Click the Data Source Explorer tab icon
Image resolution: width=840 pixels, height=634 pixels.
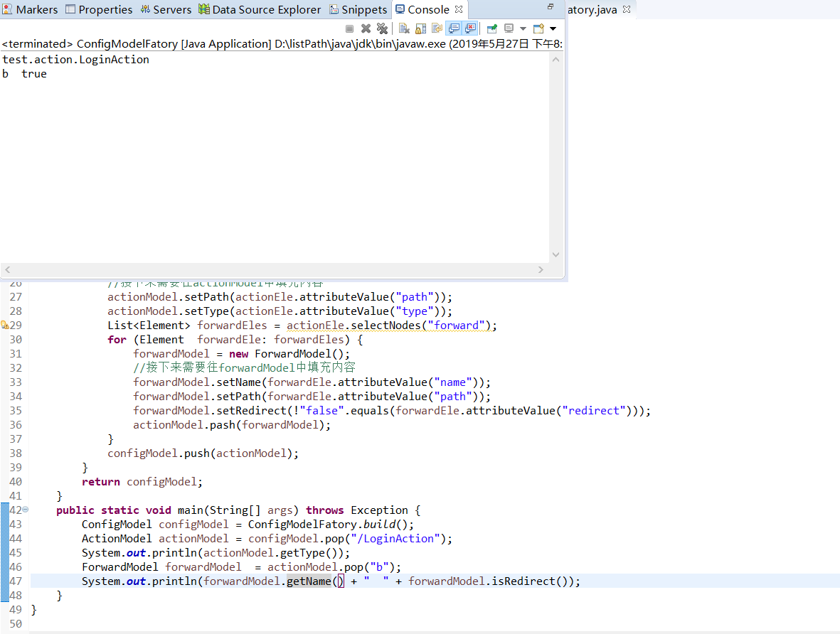[204, 9]
